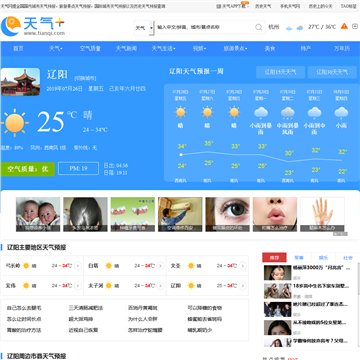Click the 可以排毒的食物 link

click(x=205, y=308)
